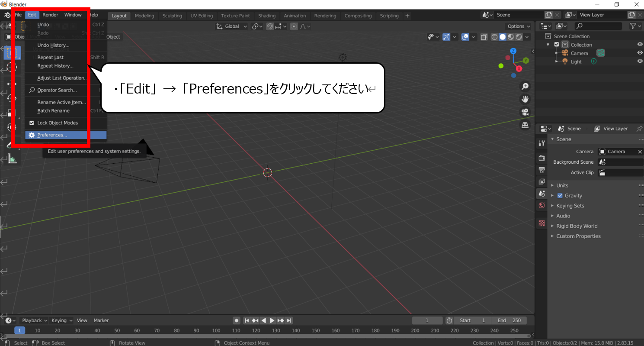644x346 pixels.
Task: Add a new workspace with plus button
Action: (407, 16)
